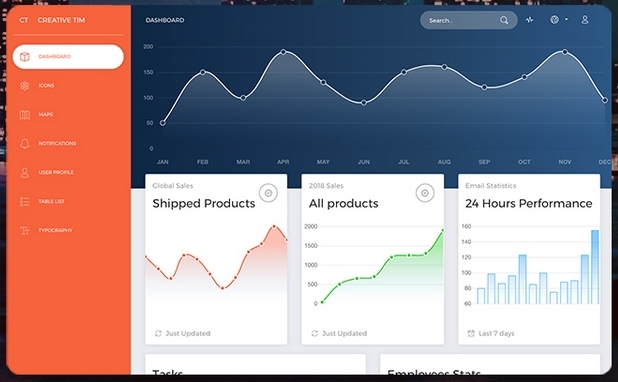Click the 2018 Sales label
The height and width of the screenshot is (382, 618).
326,186
